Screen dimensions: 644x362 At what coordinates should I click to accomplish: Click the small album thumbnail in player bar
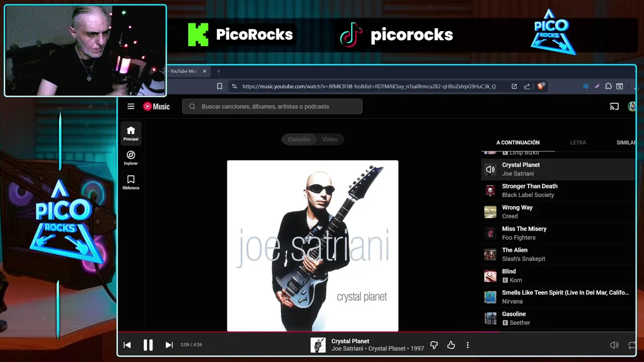click(x=318, y=345)
